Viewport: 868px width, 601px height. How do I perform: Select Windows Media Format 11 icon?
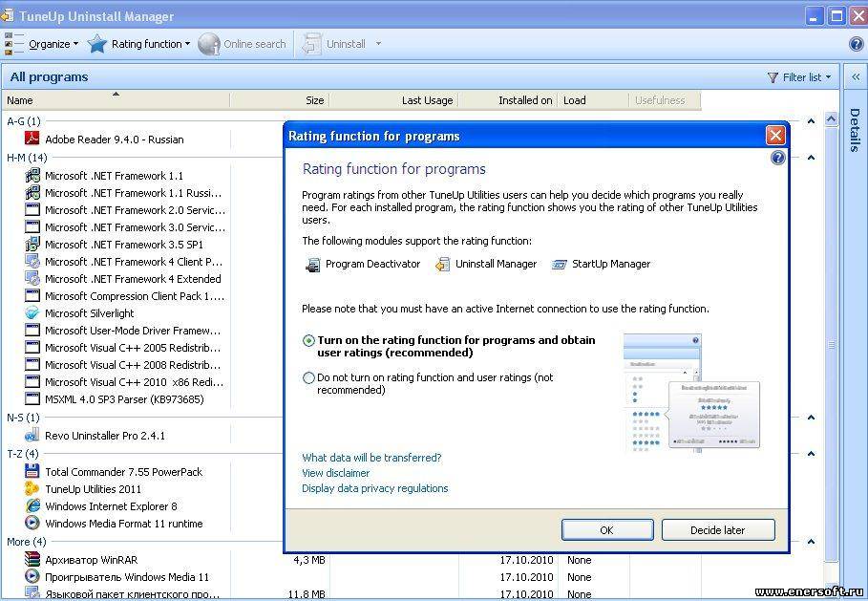click(x=32, y=523)
